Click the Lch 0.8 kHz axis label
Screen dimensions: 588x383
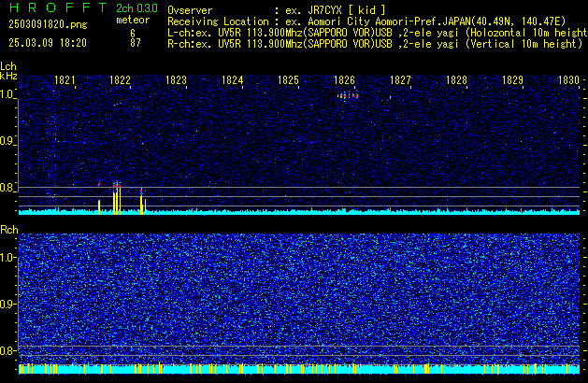tap(7, 188)
